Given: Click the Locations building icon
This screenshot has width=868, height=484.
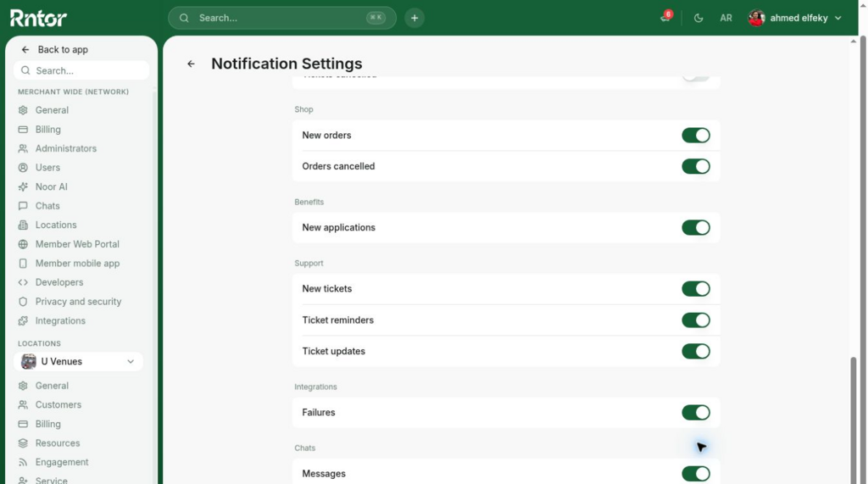Looking at the screenshot, I should tap(23, 225).
